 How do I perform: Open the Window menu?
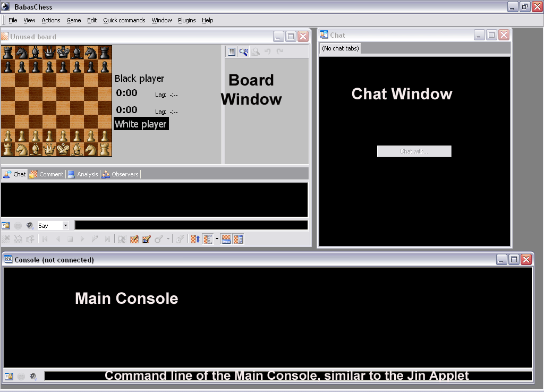161,20
